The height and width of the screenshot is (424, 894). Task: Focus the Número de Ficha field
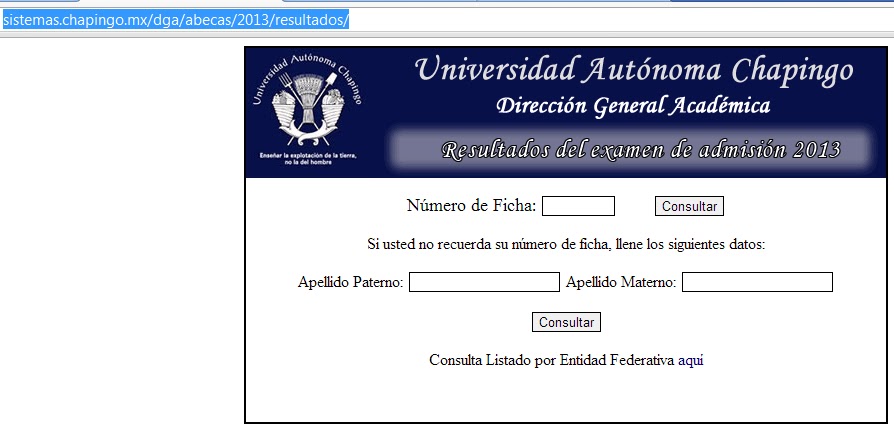[x=578, y=206]
